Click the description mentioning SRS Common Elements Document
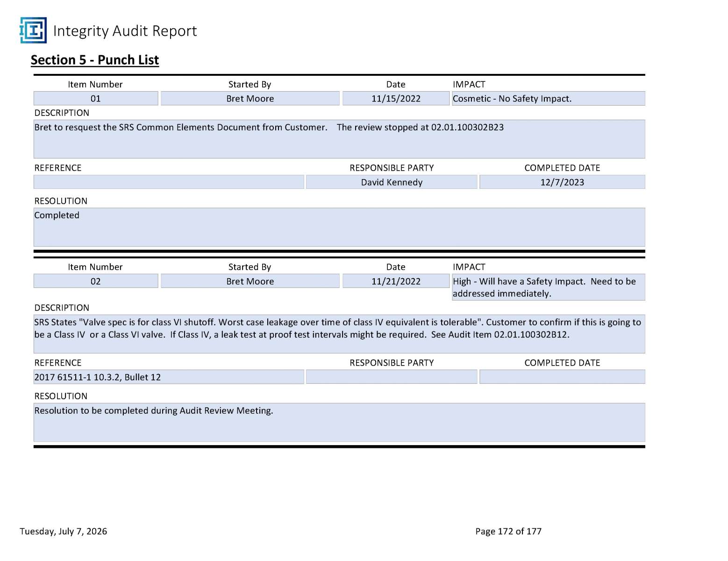Screen dimensions: 728x561 coord(339,139)
